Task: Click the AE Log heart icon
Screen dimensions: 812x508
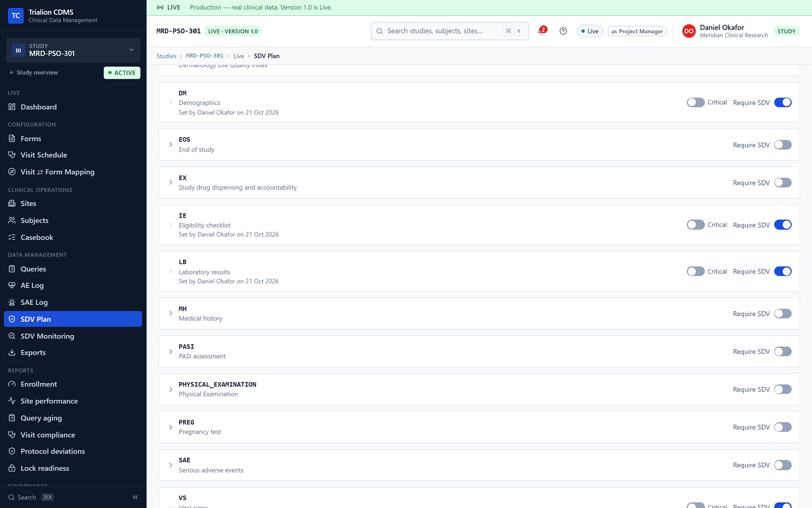Action: [12, 285]
